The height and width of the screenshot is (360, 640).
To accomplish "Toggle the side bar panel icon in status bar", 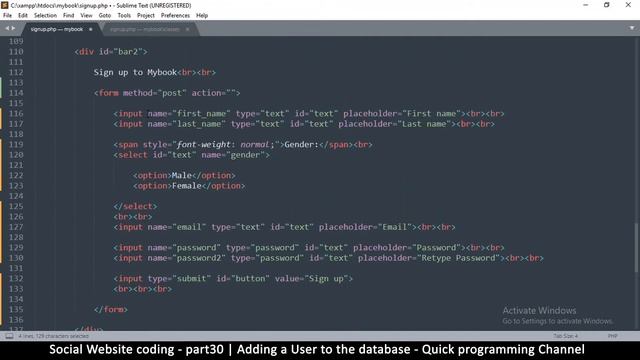I will pyautogui.click(x=9, y=336).
